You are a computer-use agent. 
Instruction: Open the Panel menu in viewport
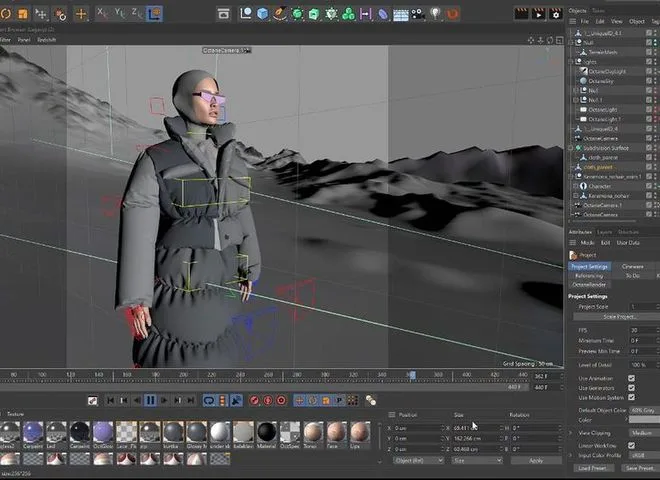23,39
